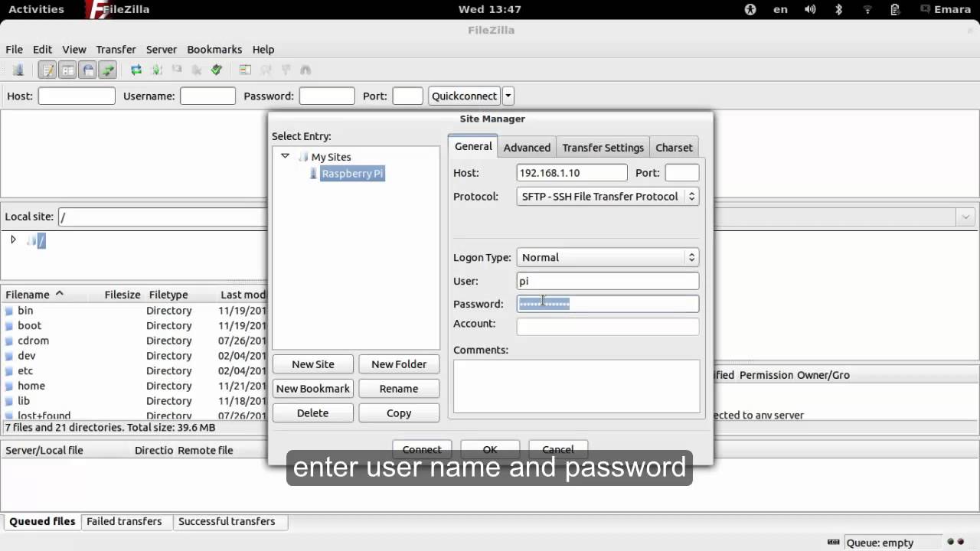Open the Edit menu
Screen dimensions: 980x551
tap(42, 49)
